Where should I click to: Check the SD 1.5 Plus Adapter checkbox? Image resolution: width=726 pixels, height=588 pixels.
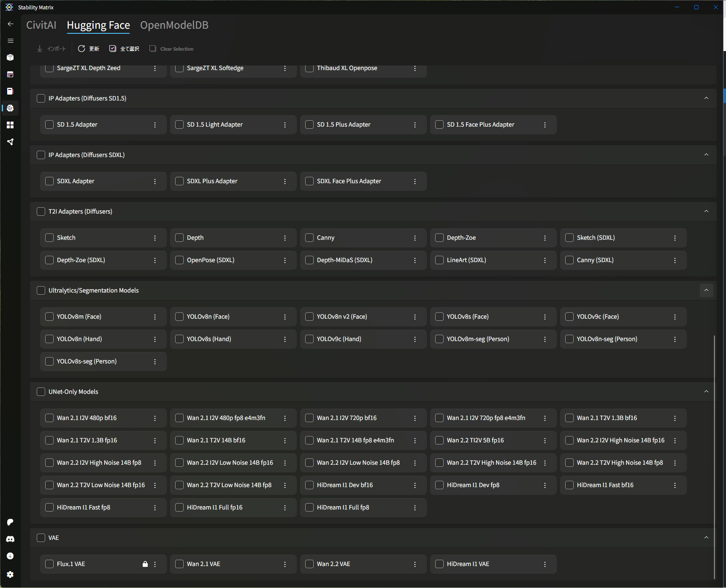[x=309, y=125]
